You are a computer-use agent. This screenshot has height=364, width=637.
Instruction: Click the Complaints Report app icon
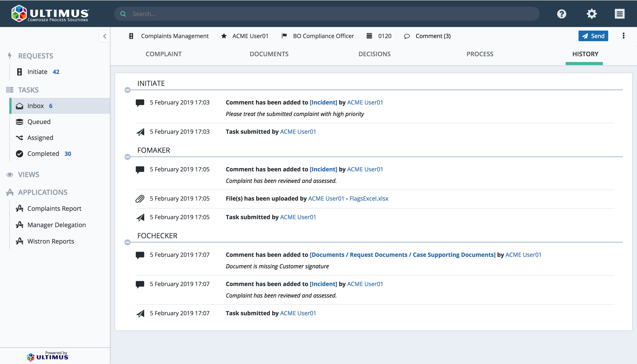[x=19, y=208]
